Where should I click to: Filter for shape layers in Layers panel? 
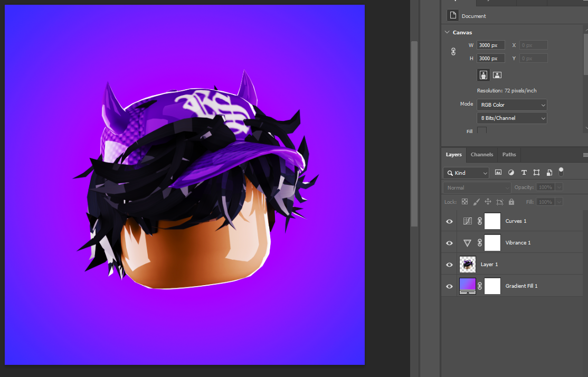(536, 172)
